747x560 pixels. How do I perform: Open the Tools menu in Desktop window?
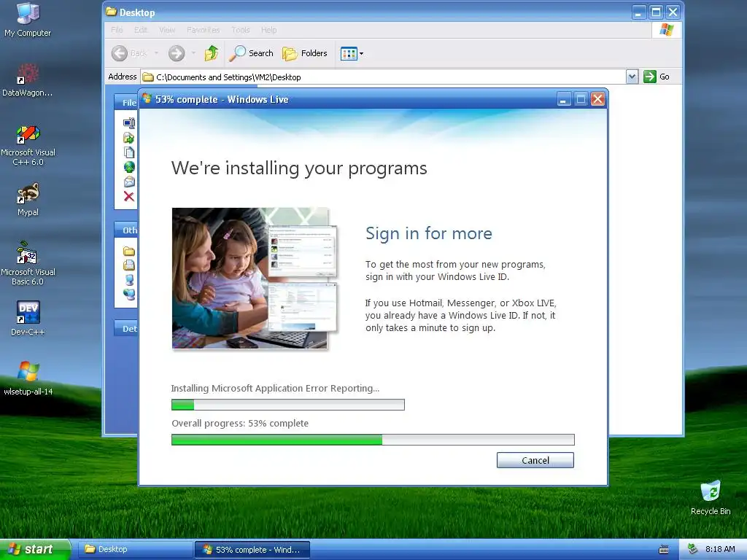coord(241,30)
